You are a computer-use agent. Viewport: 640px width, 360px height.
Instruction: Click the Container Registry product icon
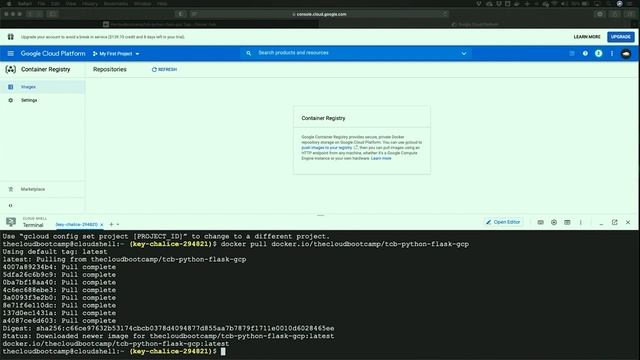coord(11,69)
